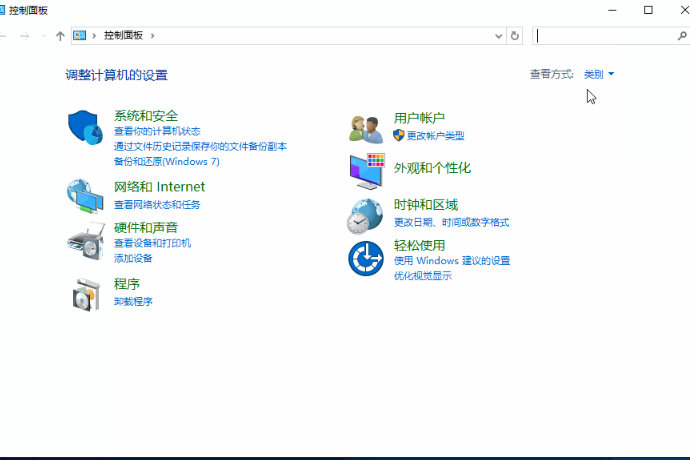Open 硬件和声音 category

[x=146, y=228]
